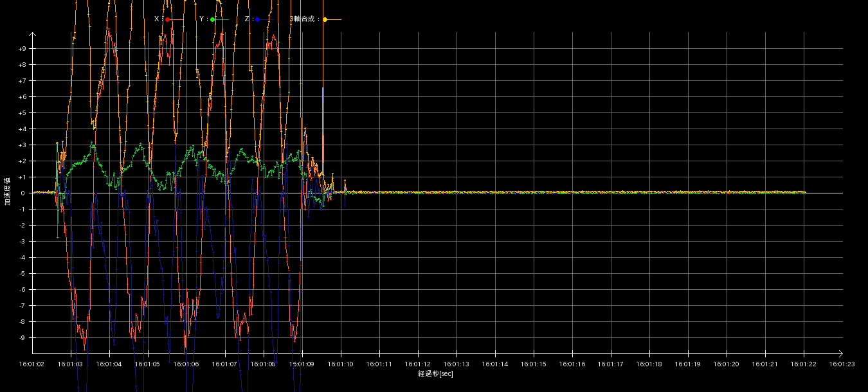Click the +5 value on the vertical axis
Viewport: 868px width, 392px height.
point(22,113)
